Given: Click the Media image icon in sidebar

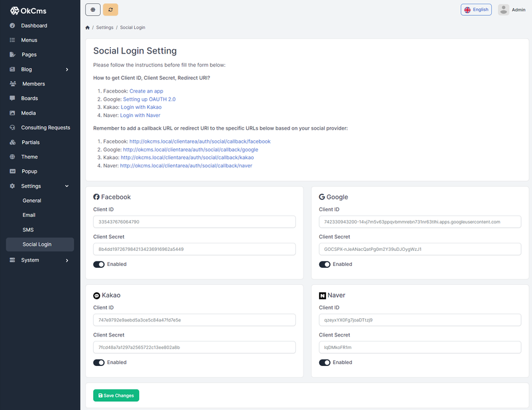Looking at the screenshot, I should pos(13,113).
